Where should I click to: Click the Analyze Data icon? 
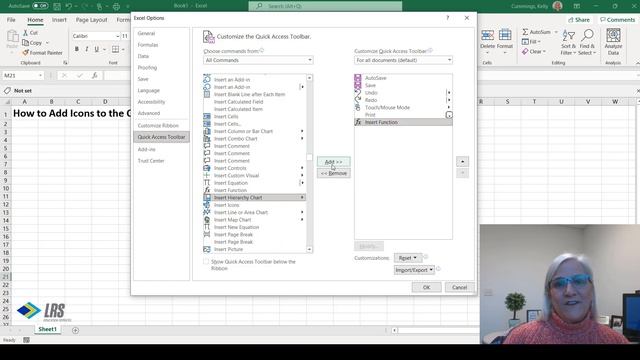(613, 36)
